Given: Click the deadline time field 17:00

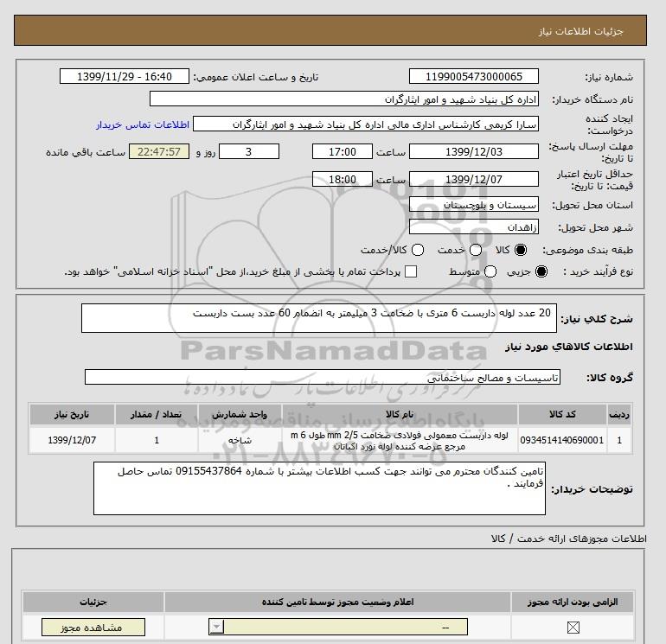Looking at the screenshot, I should click(x=343, y=151).
